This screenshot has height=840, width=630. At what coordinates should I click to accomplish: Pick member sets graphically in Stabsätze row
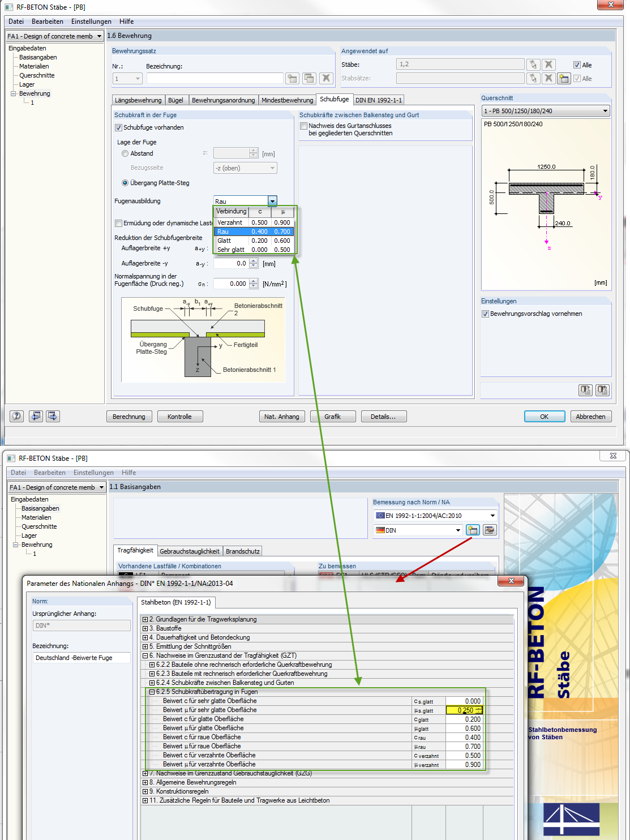tap(533, 78)
